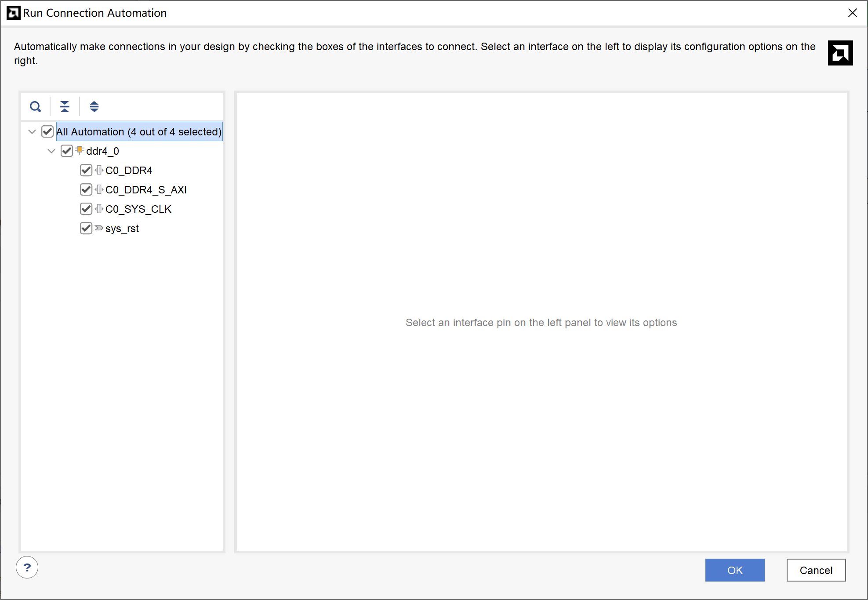The image size is (868, 600).
Task: Uncheck the C0_DDR4 checkbox
Action: [86, 170]
